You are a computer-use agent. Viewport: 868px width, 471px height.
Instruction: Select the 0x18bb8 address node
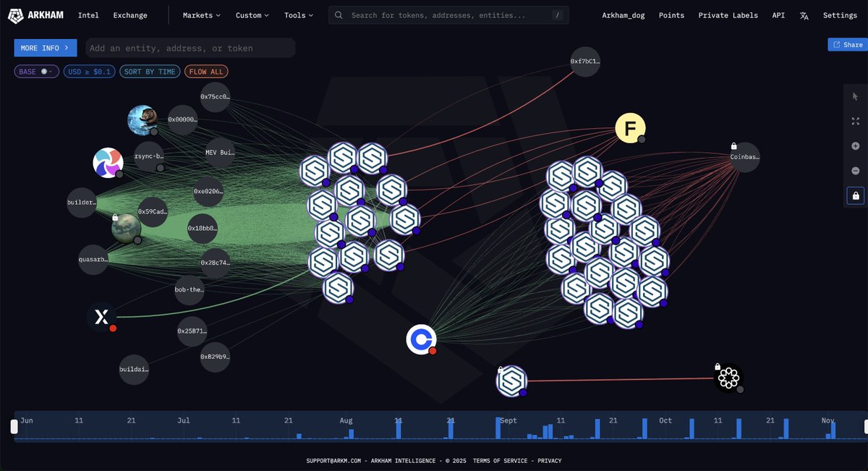coord(202,229)
